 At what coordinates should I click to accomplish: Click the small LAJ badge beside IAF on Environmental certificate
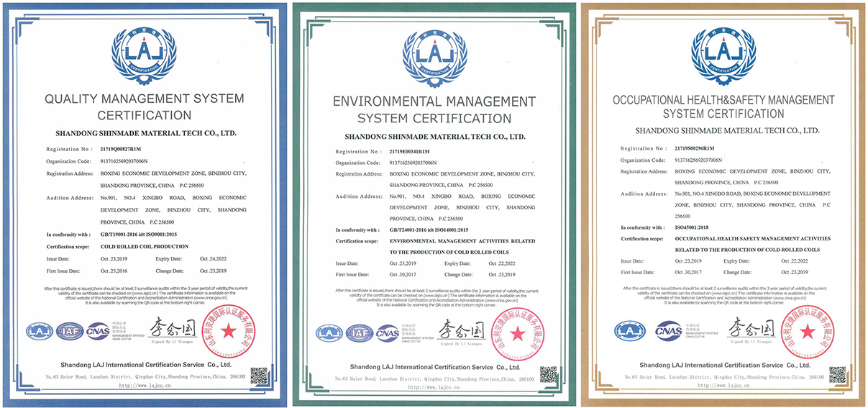pyautogui.click(x=329, y=333)
